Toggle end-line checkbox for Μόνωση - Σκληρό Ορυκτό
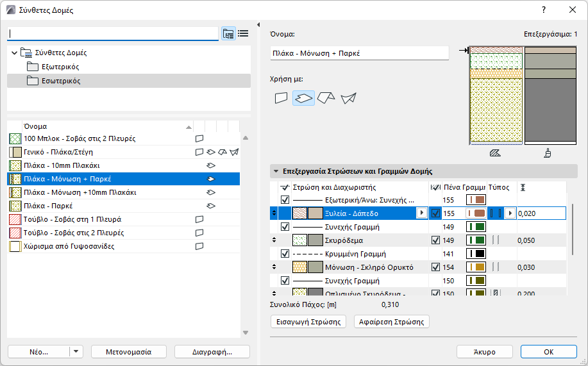This screenshot has width=588, height=366. 435,267
